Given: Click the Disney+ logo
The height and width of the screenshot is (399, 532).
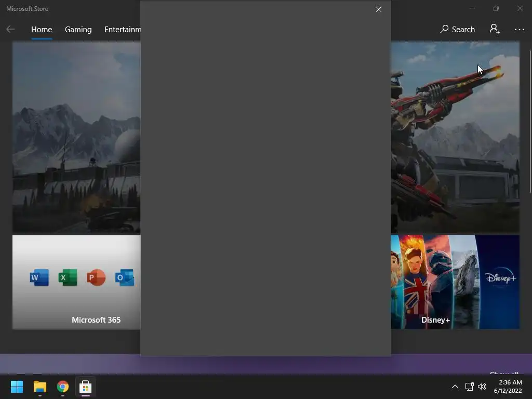Looking at the screenshot, I should point(501,277).
